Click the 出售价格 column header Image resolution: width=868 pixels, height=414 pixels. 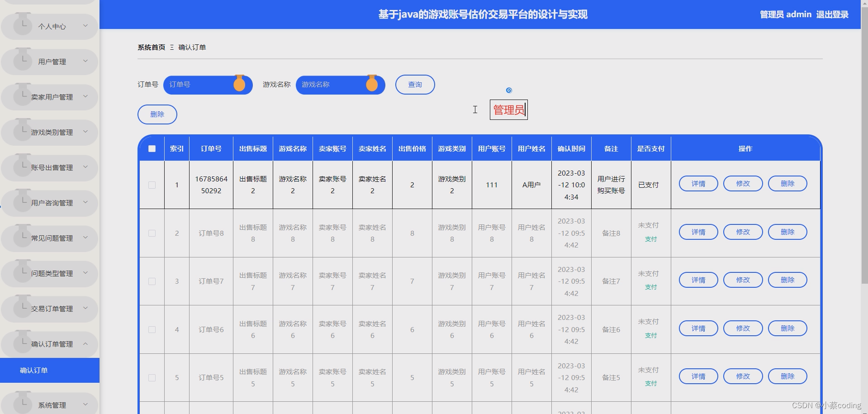(x=412, y=148)
